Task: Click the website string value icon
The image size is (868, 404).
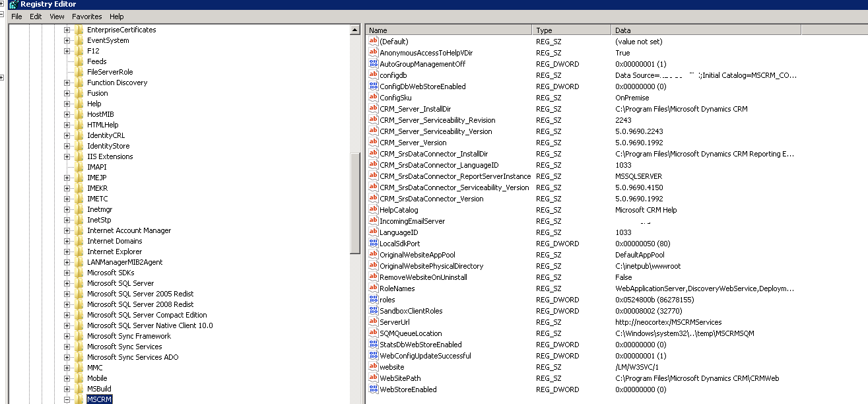Action: tap(373, 367)
